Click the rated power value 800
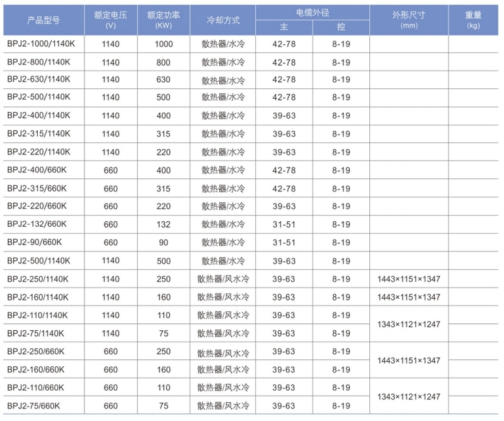 (163, 62)
